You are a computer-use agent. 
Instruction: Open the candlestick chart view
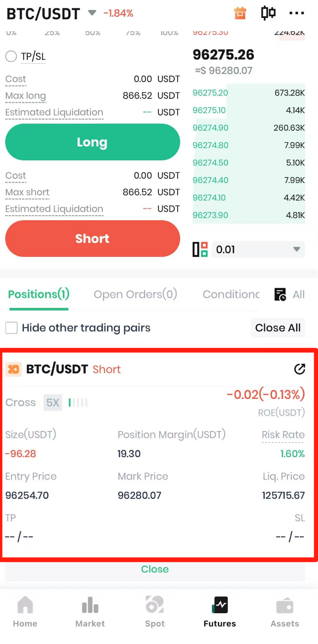(268, 13)
